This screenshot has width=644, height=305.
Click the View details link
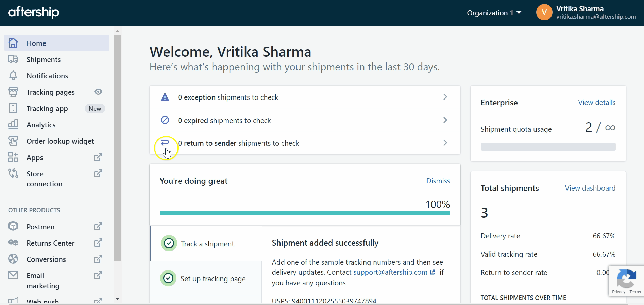click(596, 103)
